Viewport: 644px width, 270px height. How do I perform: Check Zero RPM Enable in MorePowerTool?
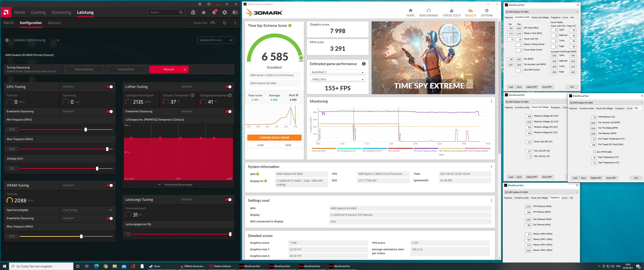(x=594, y=152)
